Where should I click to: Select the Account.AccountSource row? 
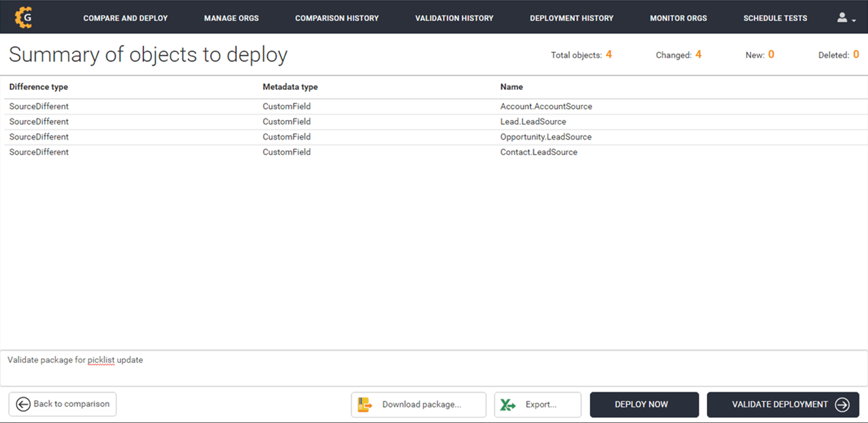[546, 106]
